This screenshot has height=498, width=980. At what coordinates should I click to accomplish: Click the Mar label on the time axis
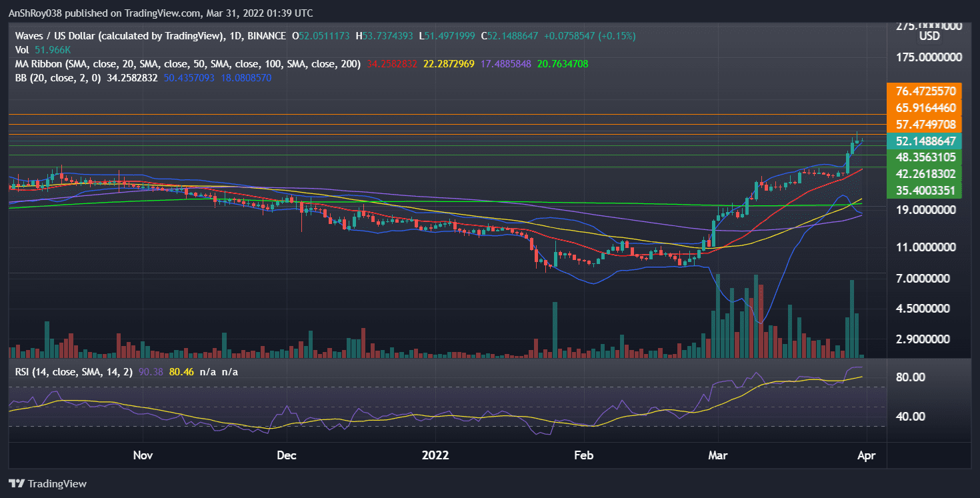click(x=717, y=455)
